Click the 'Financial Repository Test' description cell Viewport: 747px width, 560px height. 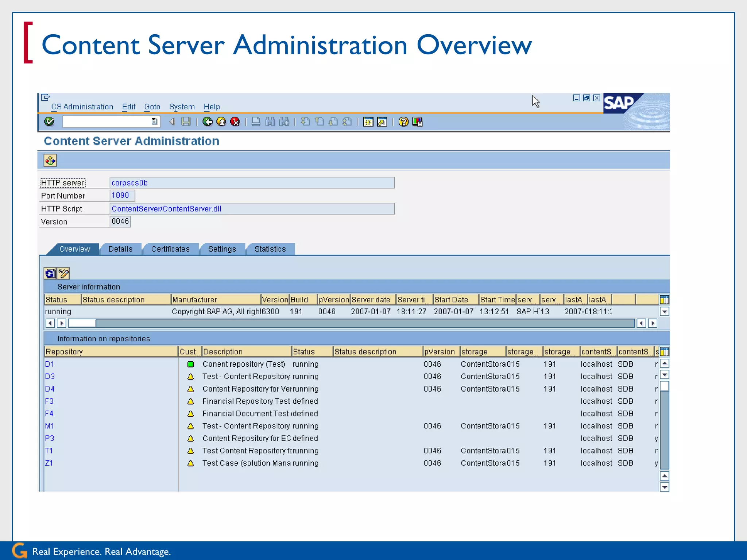(247, 401)
